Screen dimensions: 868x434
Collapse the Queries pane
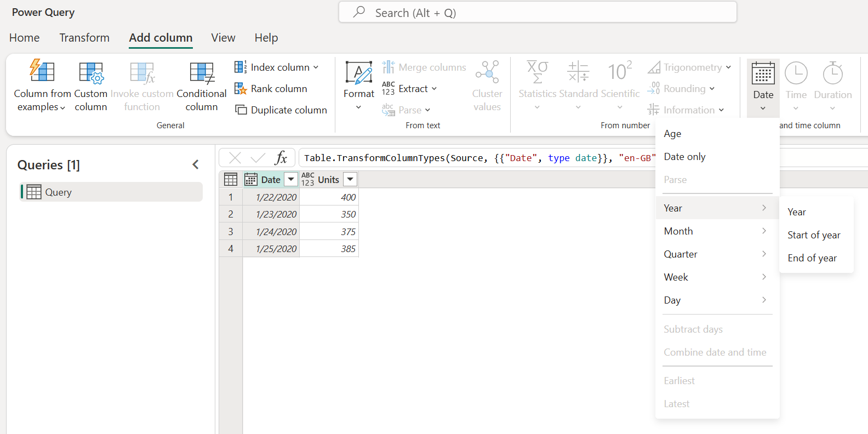196,164
